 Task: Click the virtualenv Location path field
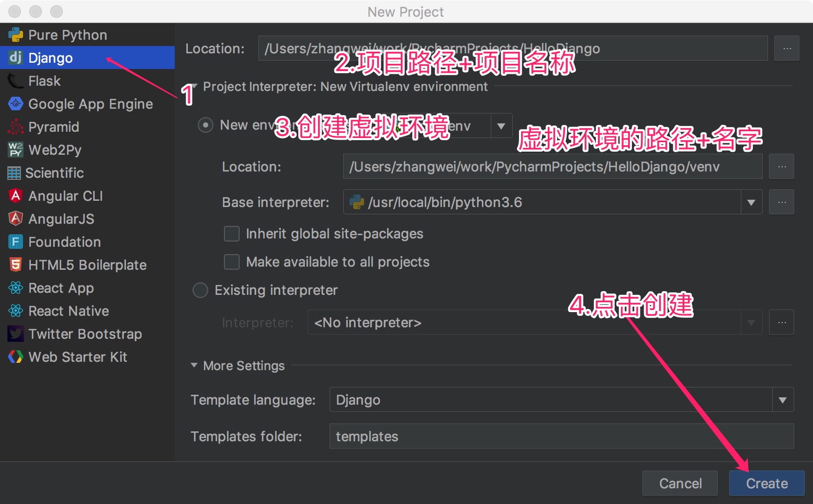pyautogui.click(x=553, y=167)
